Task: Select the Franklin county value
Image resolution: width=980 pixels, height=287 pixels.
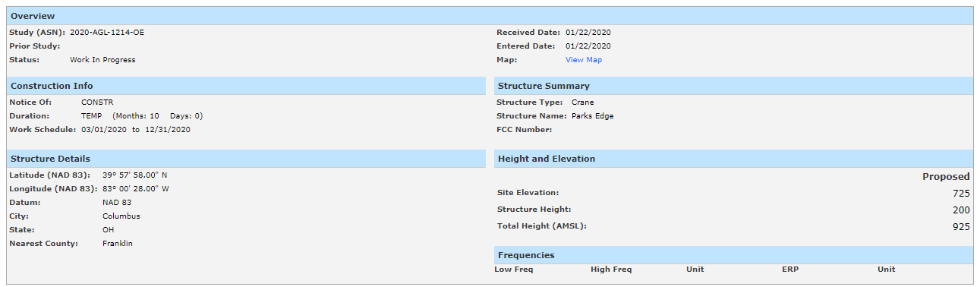Action: tap(118, 244)
